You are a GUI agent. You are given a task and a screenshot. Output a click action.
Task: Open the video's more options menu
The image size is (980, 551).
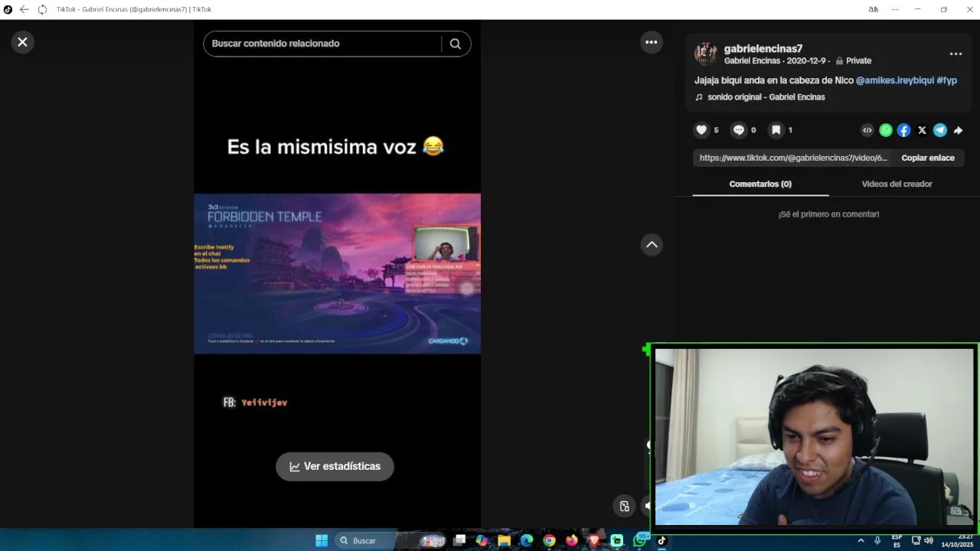(652, 42)
